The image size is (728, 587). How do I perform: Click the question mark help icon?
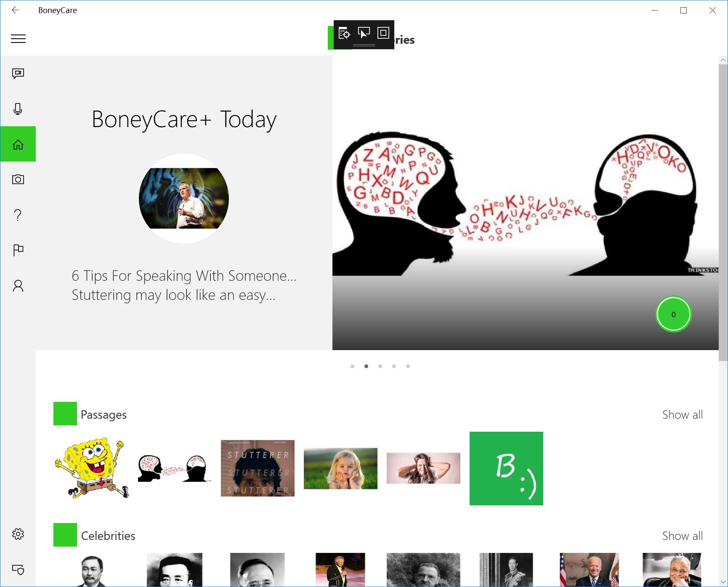(x=18, y=215)
